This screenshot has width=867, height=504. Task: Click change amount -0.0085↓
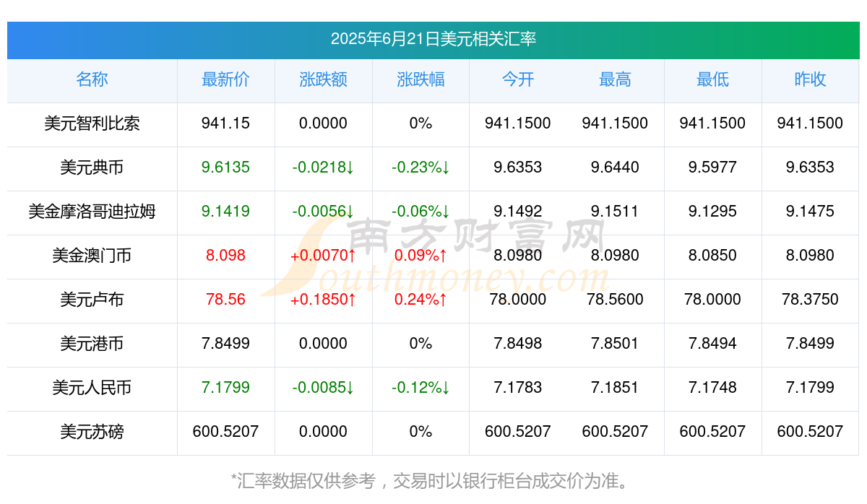point(323,388)
